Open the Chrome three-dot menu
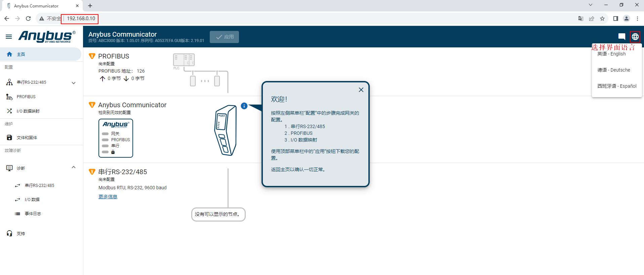The image size is (644, 275). [637, 18]
